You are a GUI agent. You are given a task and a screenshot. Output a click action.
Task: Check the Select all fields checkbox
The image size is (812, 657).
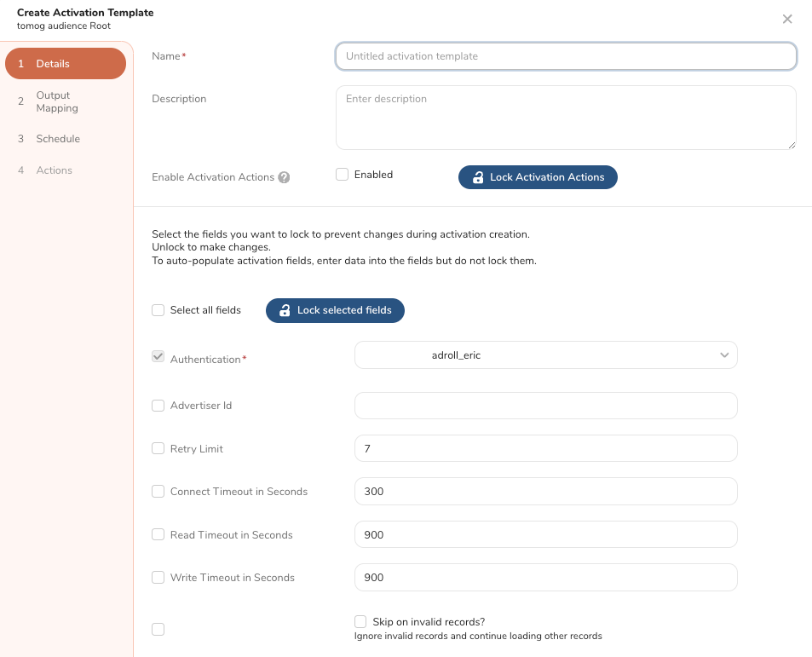pos(158,310)
